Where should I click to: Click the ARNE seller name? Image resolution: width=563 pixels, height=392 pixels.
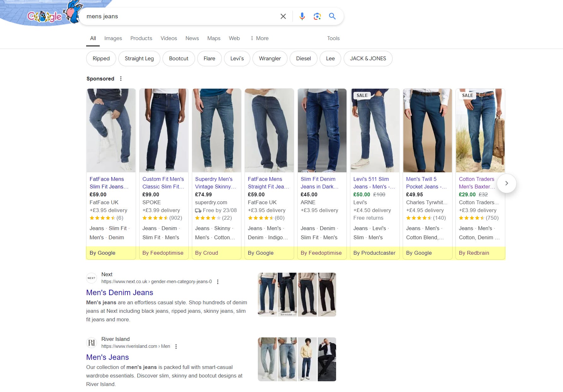click(308, 202)
